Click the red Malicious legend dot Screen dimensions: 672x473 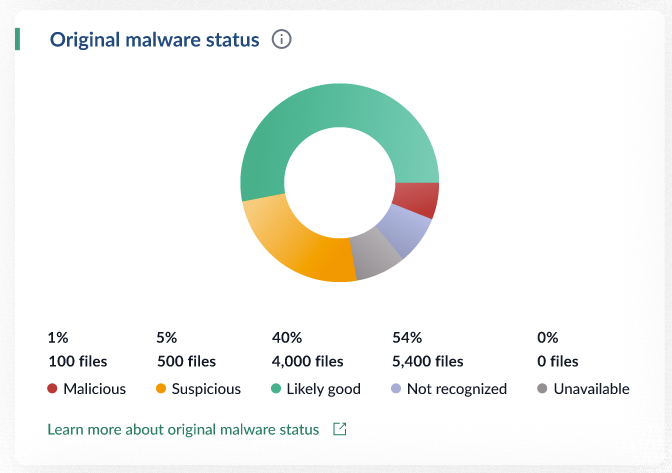(52, 389)
